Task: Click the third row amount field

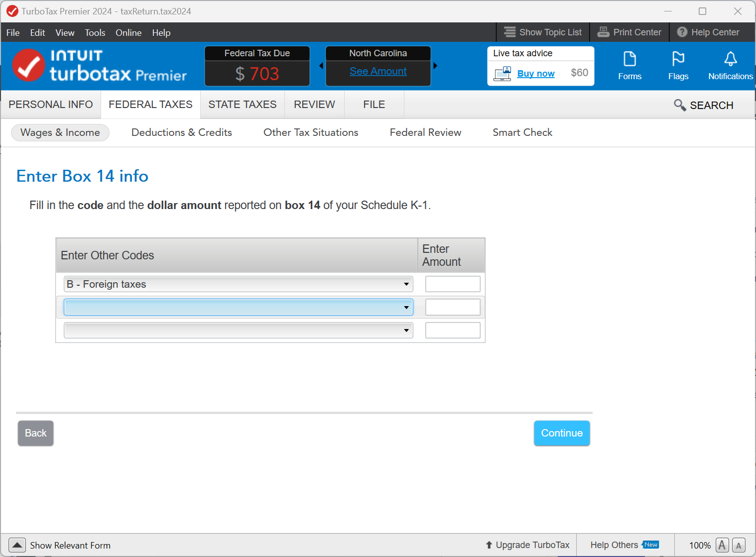Action: coord(453,330)
